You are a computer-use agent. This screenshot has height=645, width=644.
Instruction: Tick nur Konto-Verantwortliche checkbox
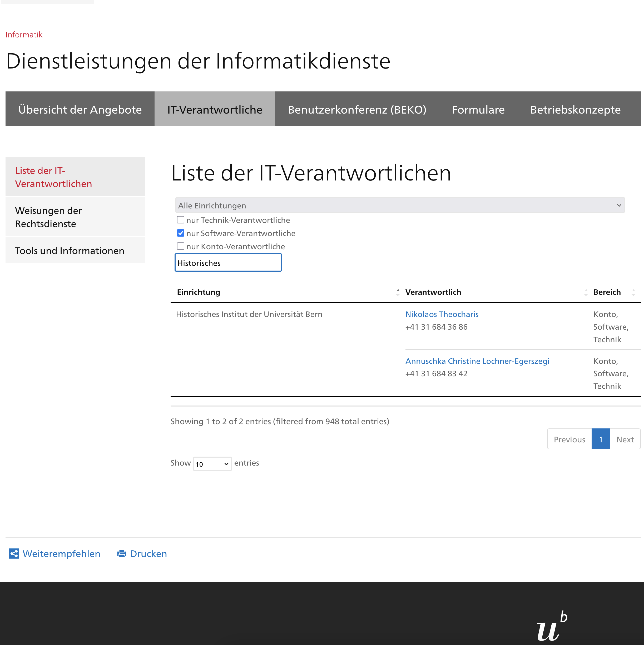tap(181, 246)
